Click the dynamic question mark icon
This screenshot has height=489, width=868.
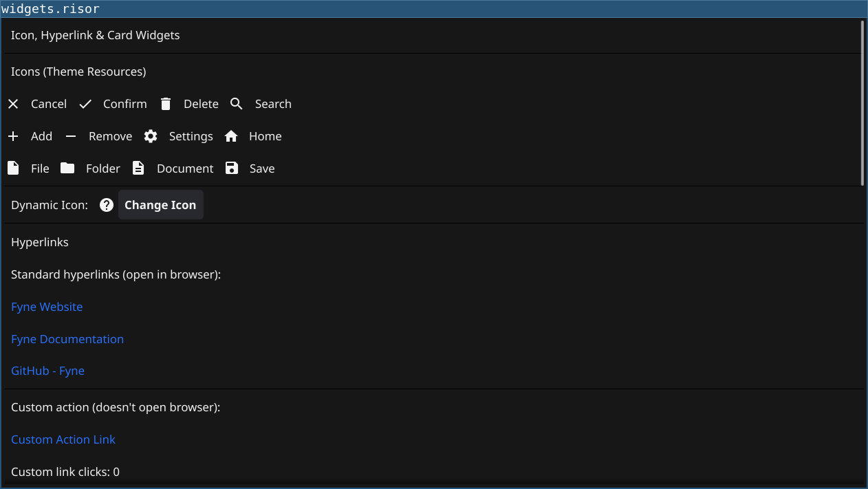pyautogui.click(x=107, y=205)
